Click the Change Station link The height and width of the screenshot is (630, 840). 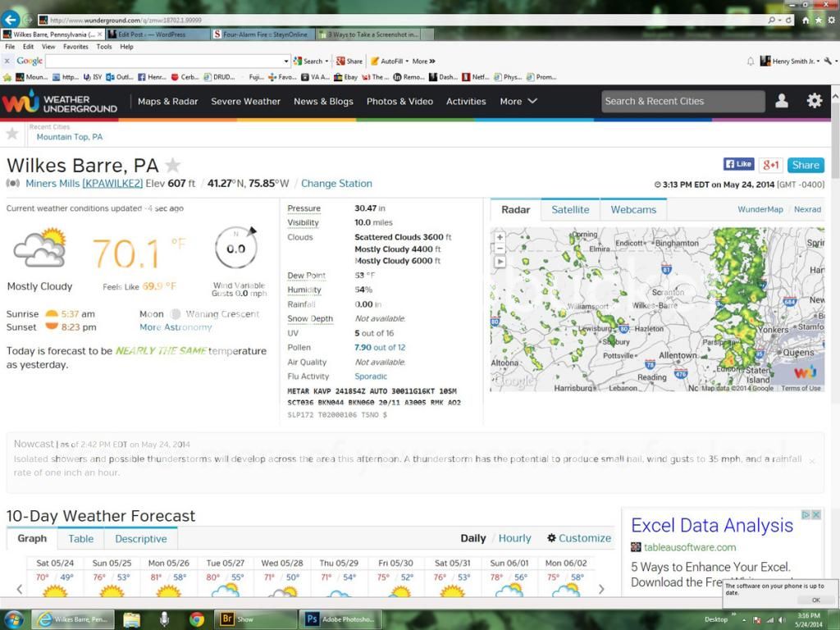[336, 184]
